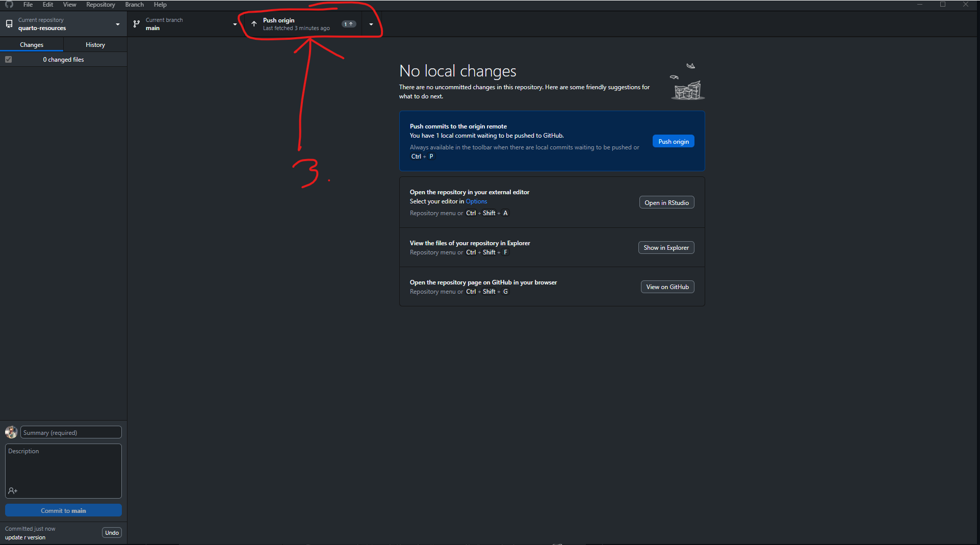Toggle the changed files checkbox
Screen dimensions: 980x545
[x=9, y=60]
